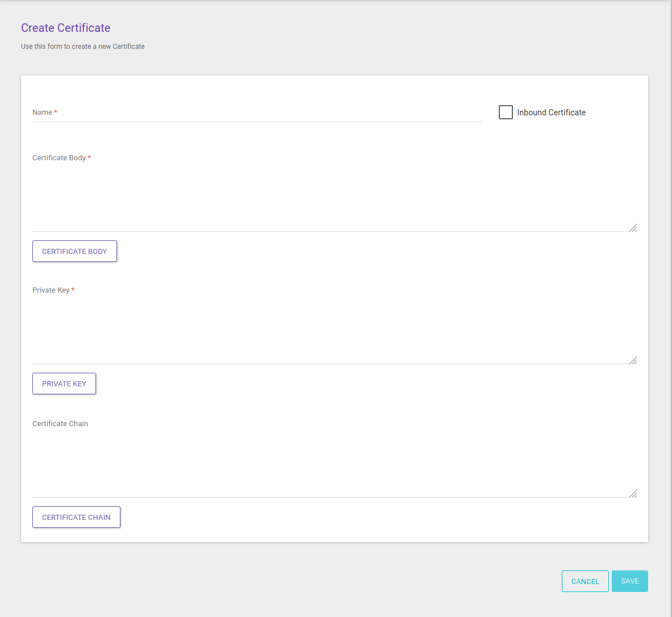The width and height of the screenshot is (672, 617).
Task: Click the Certificate Chain resize handle
Action: tap(633, 493)
